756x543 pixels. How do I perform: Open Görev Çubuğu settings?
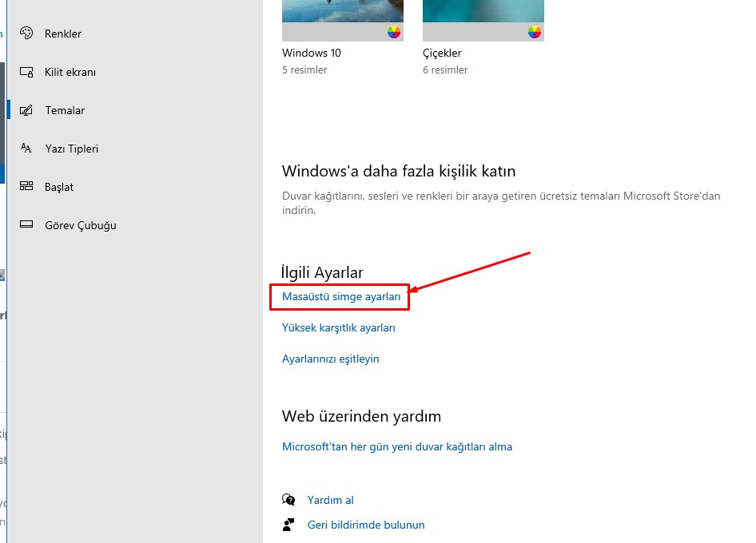click(81, 225)
